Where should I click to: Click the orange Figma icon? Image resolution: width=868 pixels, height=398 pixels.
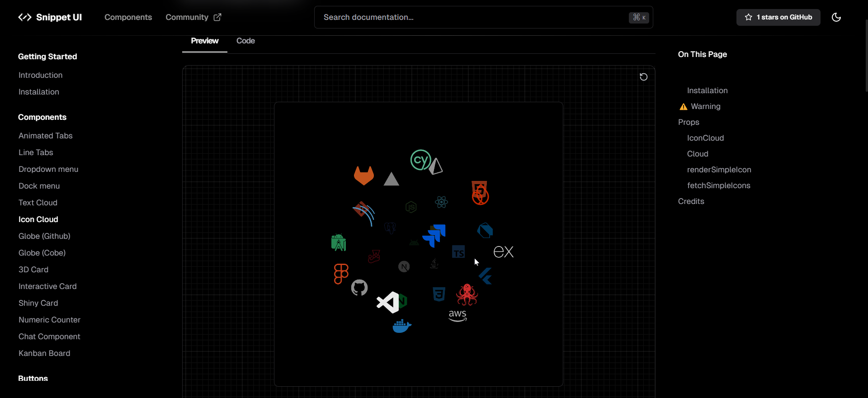pyautogui.click(x=341, y=274)
